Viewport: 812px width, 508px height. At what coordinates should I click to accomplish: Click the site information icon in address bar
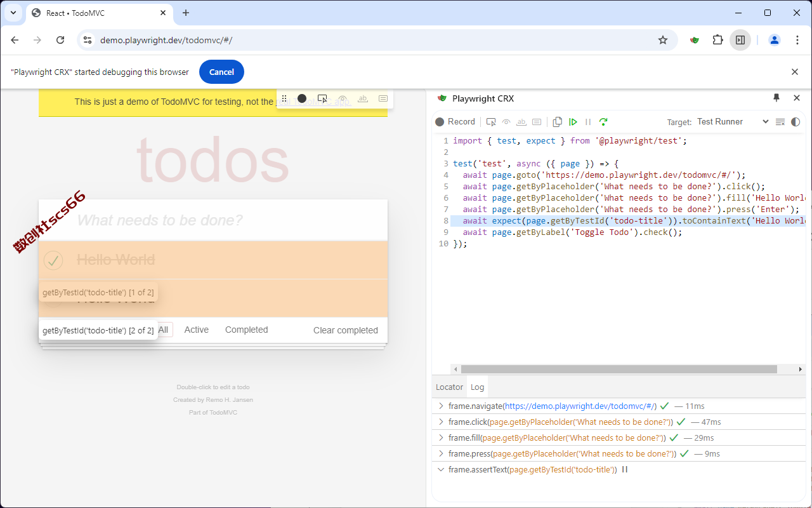coord(88,40)
